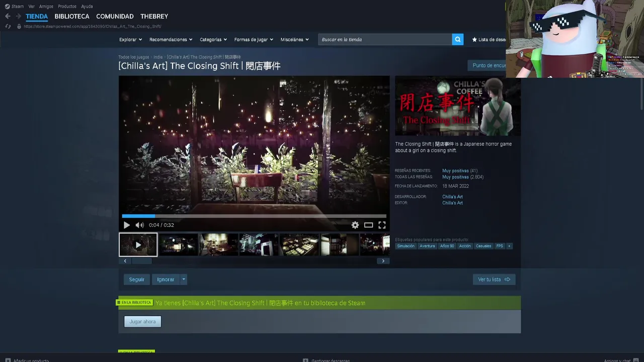Select the Acción tag
The image size is (644, 362).
(465, 246)
